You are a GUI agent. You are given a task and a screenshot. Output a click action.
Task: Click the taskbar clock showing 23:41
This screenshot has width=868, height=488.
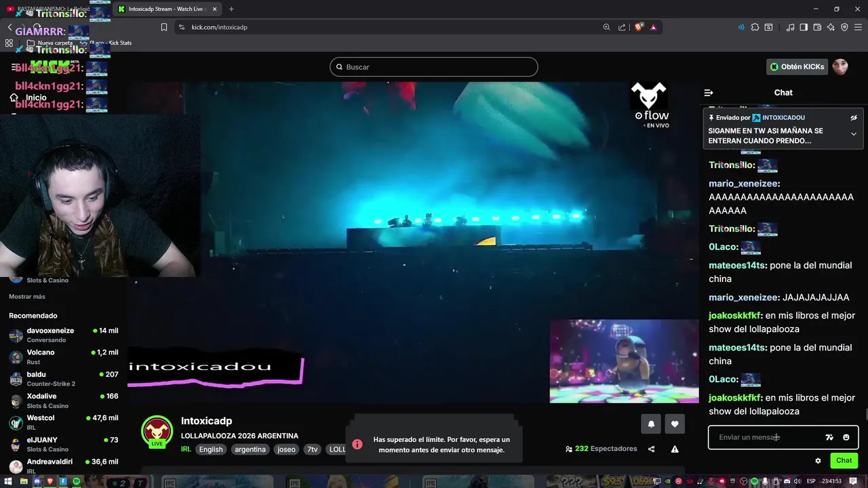coord(831,481)
